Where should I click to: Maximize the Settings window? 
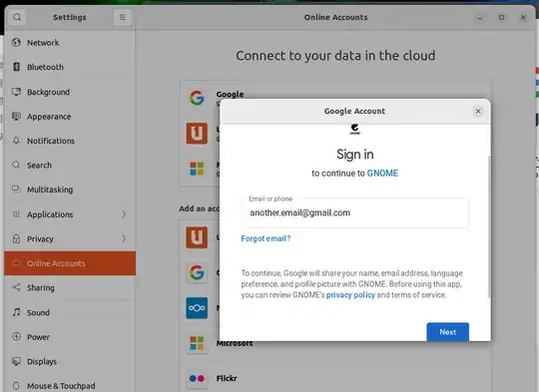tap(501, 17)
